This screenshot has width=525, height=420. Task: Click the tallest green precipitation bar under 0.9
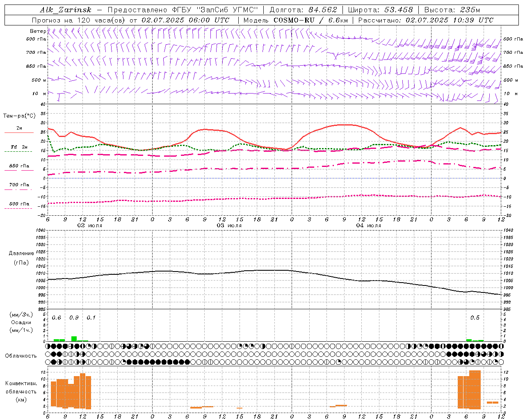[x=74, y=339]
